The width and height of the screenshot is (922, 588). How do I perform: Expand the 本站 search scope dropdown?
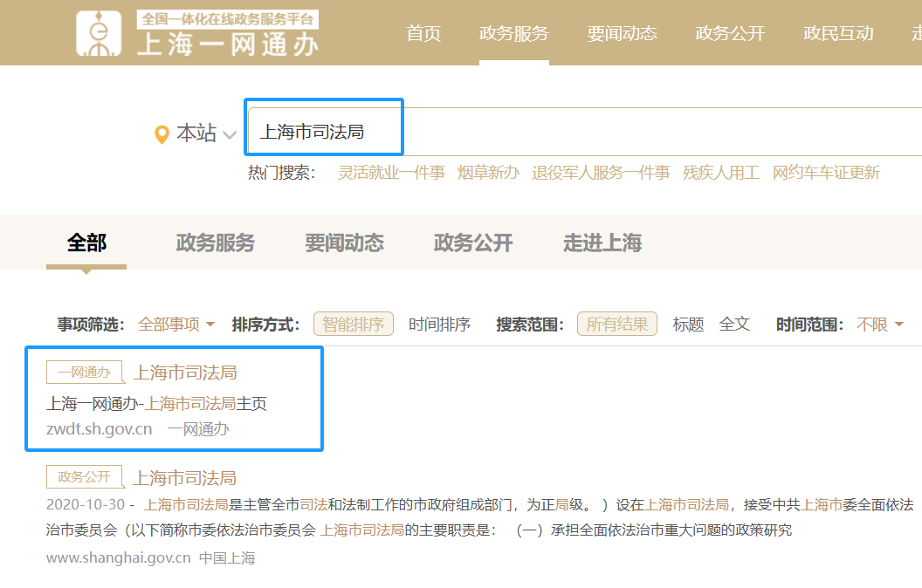229,135
